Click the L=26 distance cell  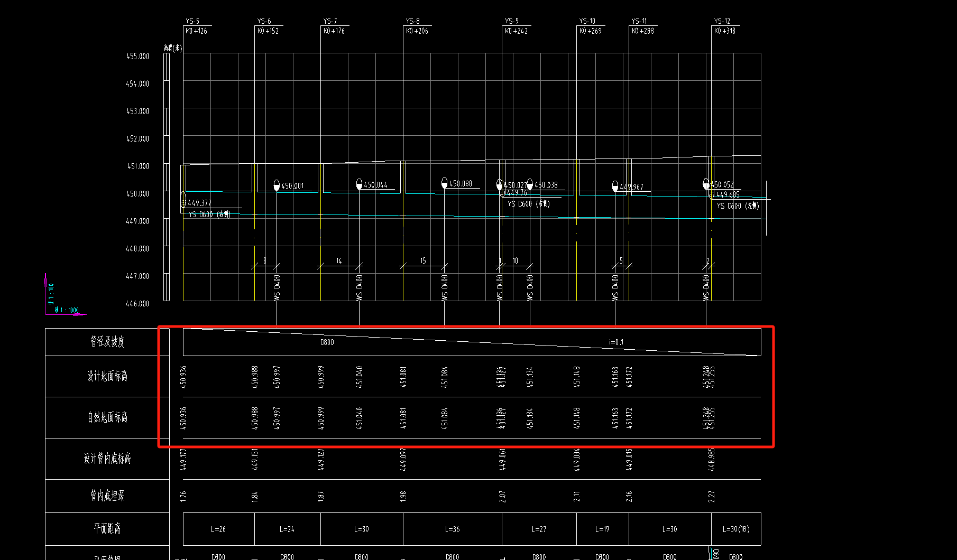218,529
